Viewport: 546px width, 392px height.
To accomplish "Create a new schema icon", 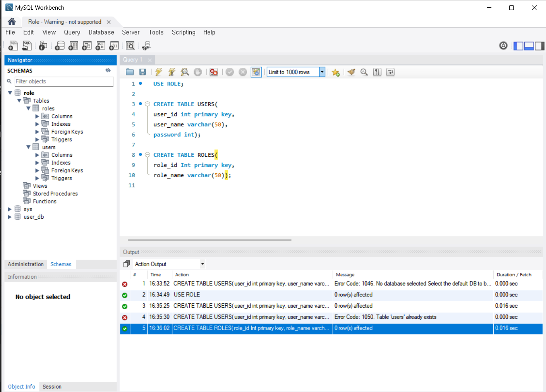I will 60,46.
